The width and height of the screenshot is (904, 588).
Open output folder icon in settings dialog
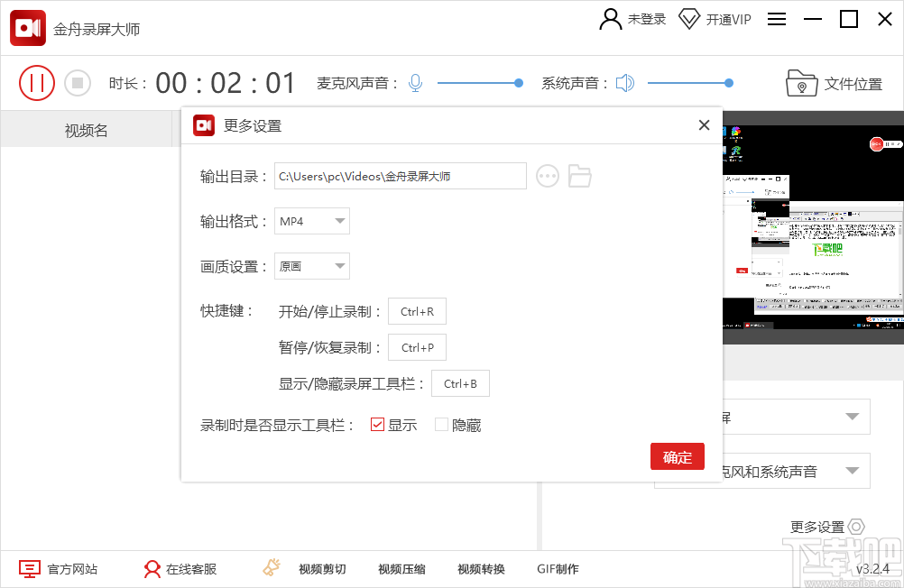coord(580,176)
